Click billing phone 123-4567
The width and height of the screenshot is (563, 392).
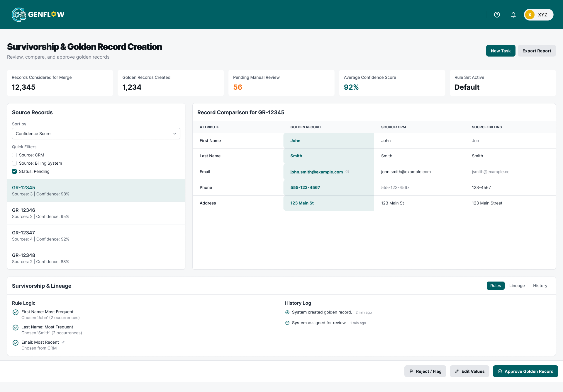481,188
